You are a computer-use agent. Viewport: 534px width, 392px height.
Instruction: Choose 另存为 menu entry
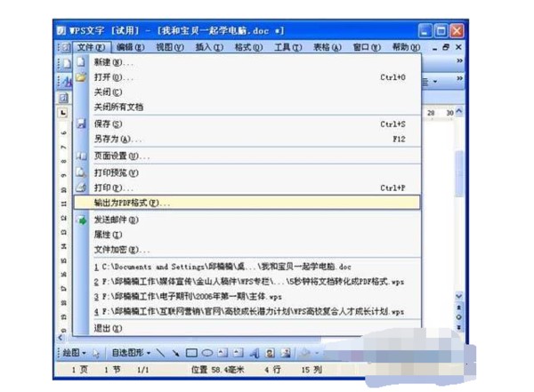[x=247, y=139]
